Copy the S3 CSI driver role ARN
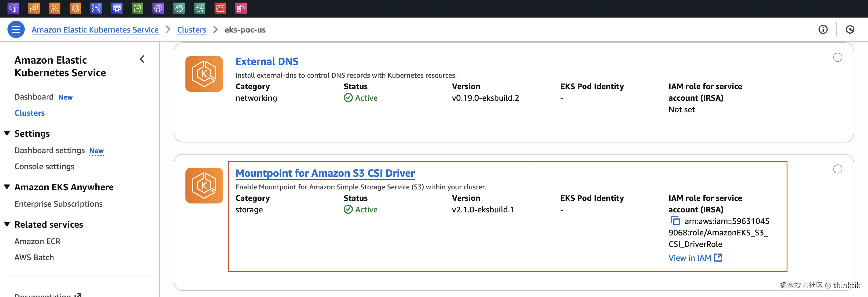 coord(675,221)
